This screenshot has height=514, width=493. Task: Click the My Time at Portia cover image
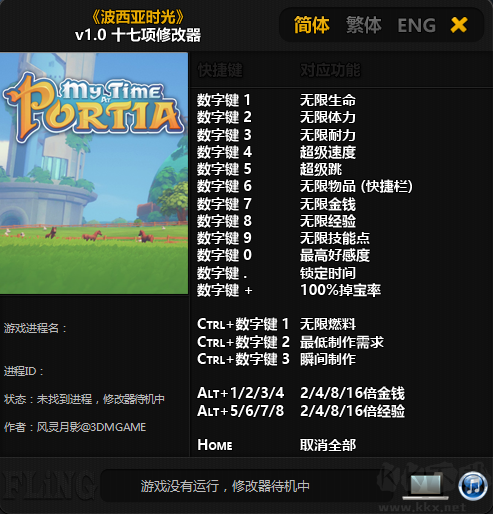94,173
